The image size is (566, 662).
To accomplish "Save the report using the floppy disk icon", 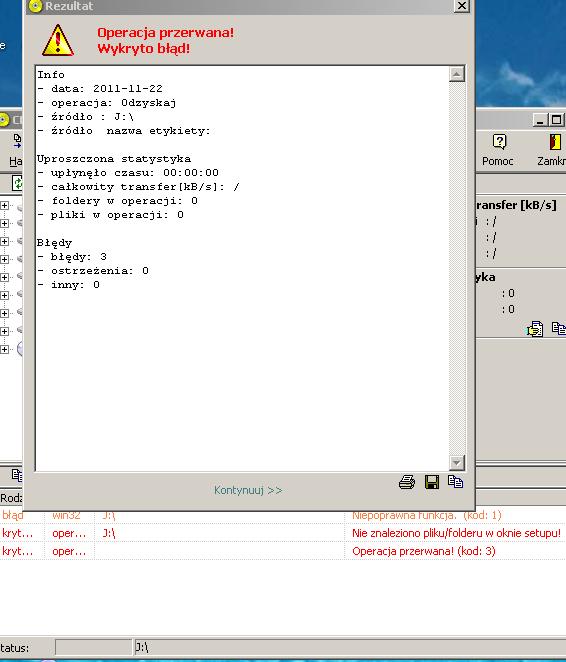I will (432, 482).
